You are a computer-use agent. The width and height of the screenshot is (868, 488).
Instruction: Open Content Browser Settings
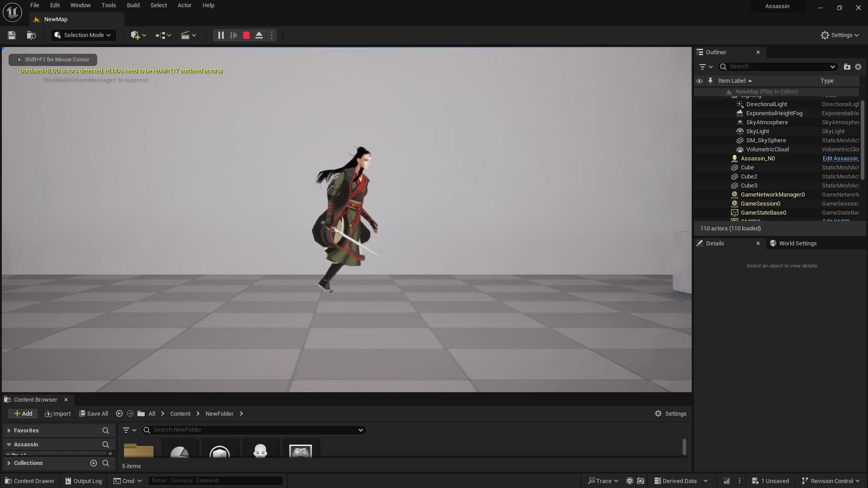tap(670, 414)
